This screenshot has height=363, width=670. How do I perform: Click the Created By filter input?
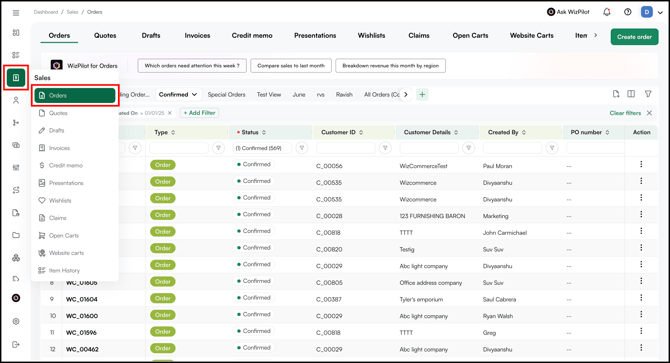point(512,148)
